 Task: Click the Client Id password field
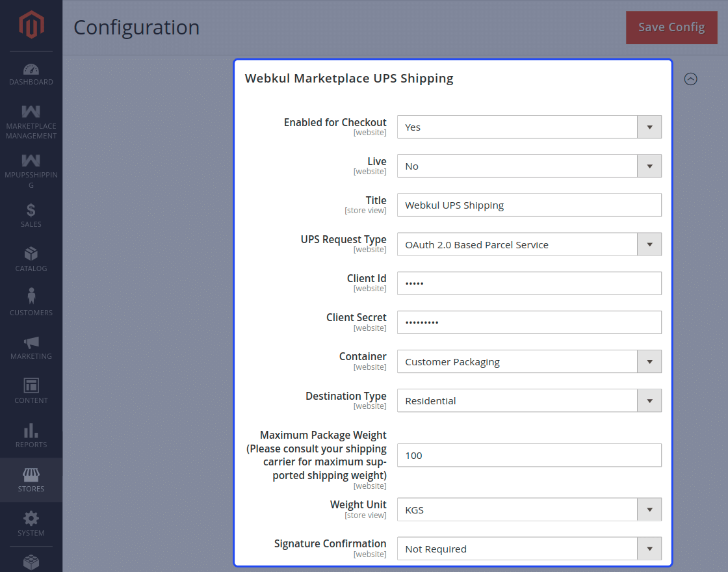click(x=529, y=283)
